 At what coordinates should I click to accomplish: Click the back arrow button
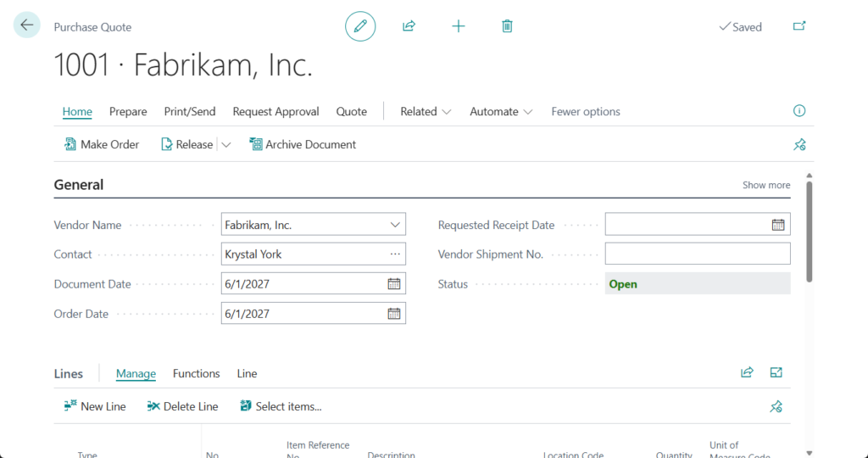click(x=27, y=25)
